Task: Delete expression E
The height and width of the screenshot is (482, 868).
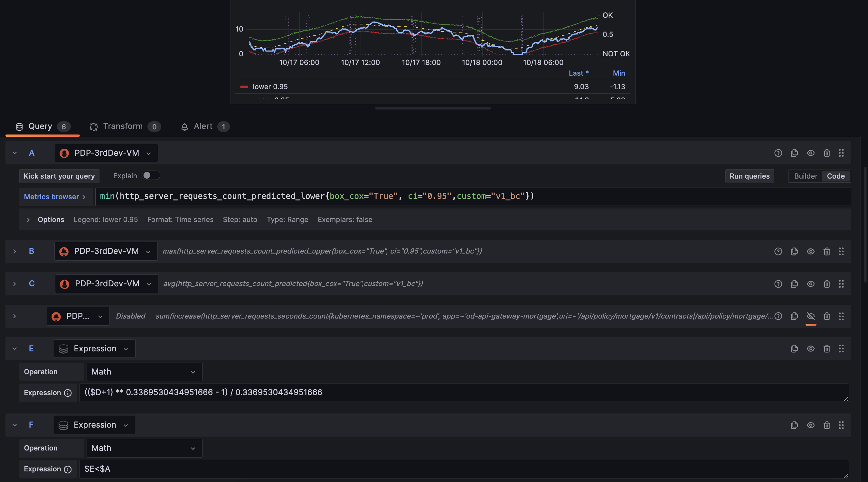Action: click(x=827, y=348)
